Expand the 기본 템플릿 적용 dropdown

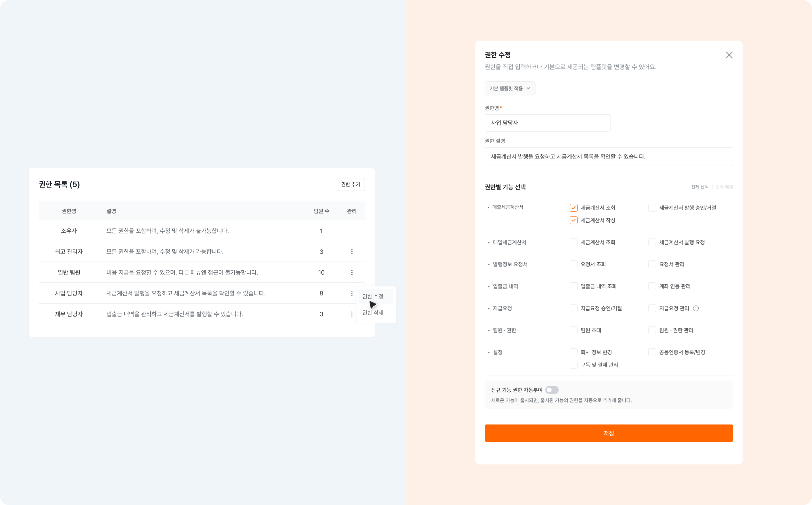[510, 89]
